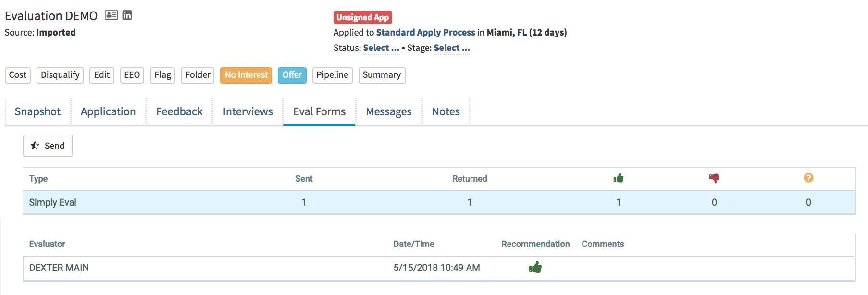Click the contact card icon beside Evaluation DEMO
This screenshot has height=295, width=868.
pos(111,15)
